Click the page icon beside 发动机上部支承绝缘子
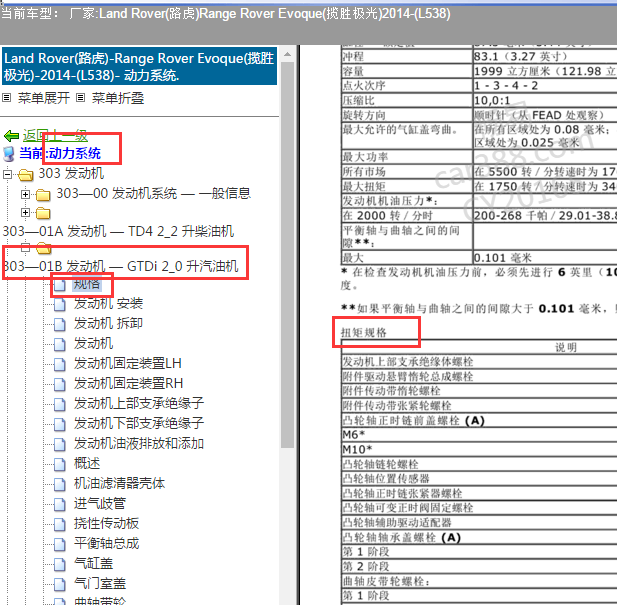617x605 pixels. tap(59, 404)
